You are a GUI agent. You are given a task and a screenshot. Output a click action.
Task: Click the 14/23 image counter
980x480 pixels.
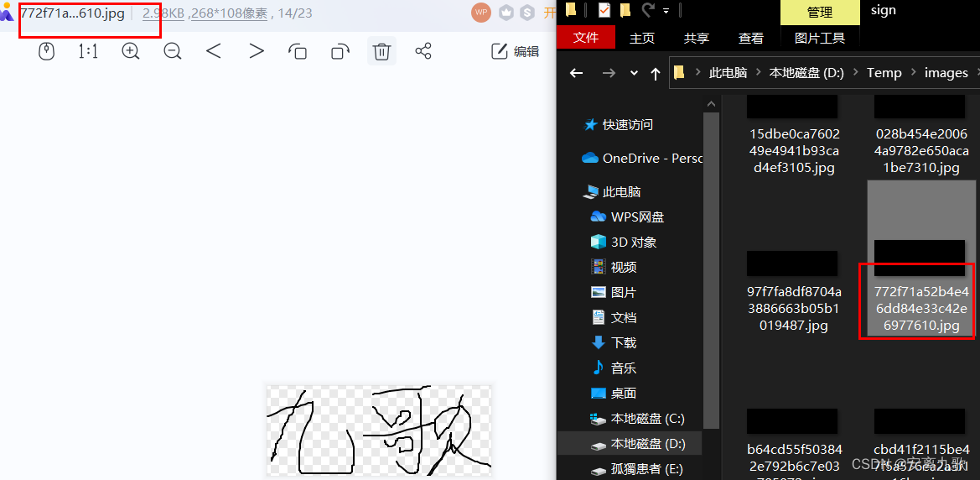tap(295, 13)
